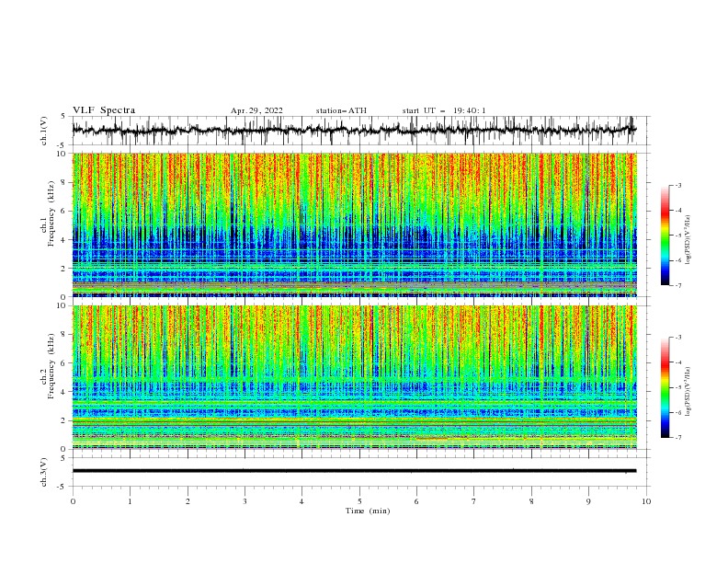Click the "10" frequency tick of ch.1 spectrogram

63,154
